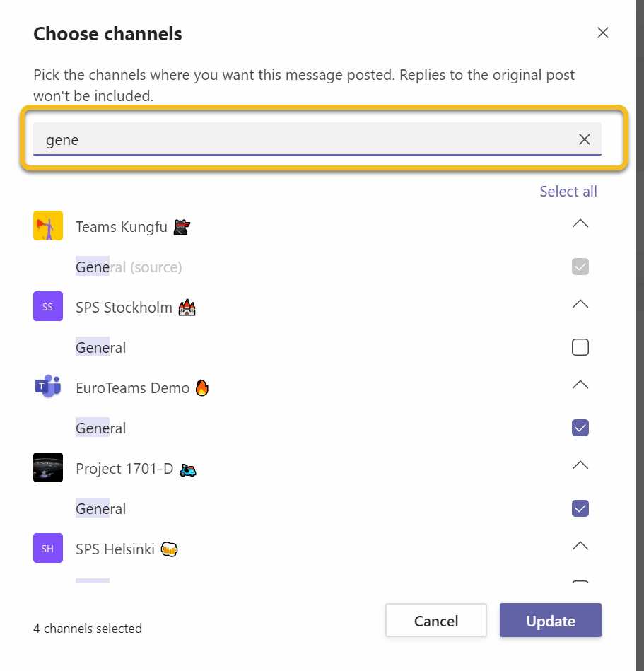
Task: Click the SPS Stockholm purple SS avatar
Action: (48, 307)
